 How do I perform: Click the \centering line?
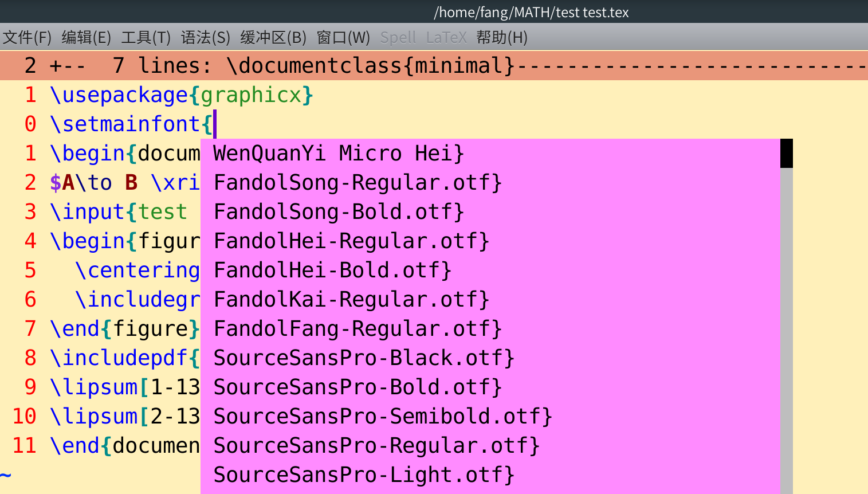click(x=138, y=270)
